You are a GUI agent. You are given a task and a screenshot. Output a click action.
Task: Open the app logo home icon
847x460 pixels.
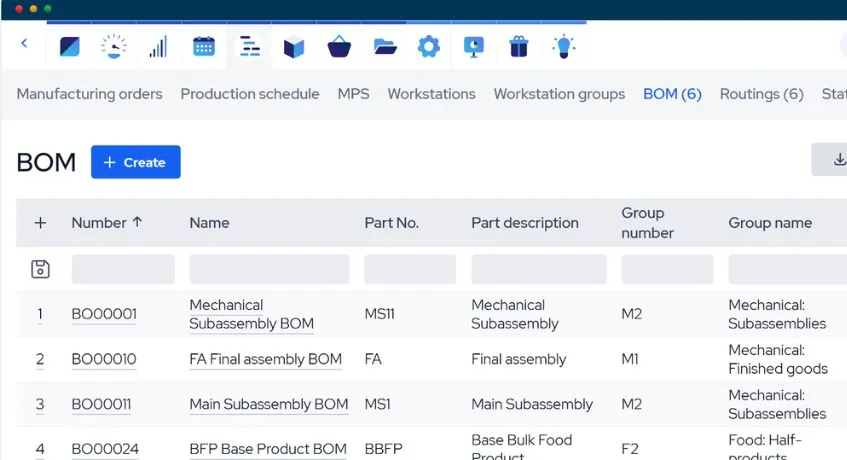click(69, 47)
